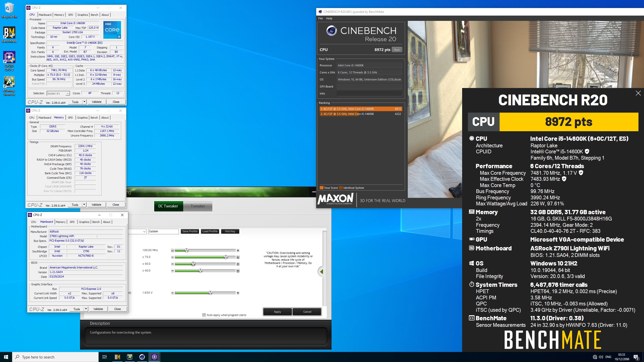Launch BenchMate from the desktop shortcut
Viewport: 644px width, 362px height.
pyautogui.click(x=9, y=35)
